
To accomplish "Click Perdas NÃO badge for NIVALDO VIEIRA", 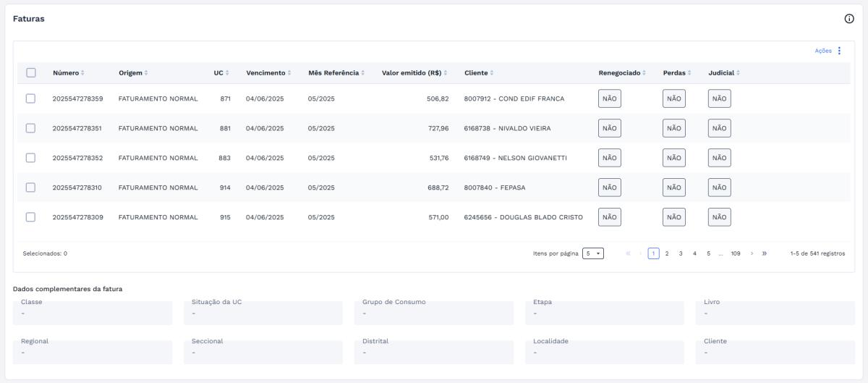I will tap(673, 128).
